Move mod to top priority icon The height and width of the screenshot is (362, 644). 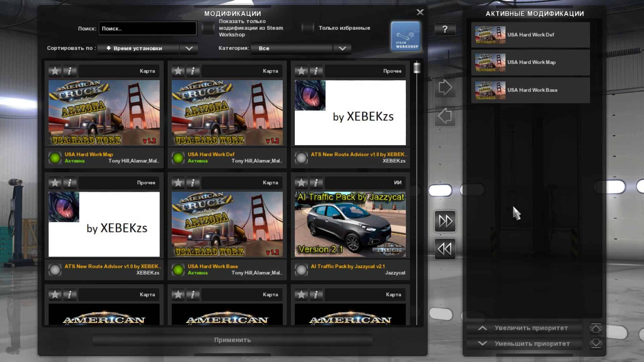coord(596,328)
